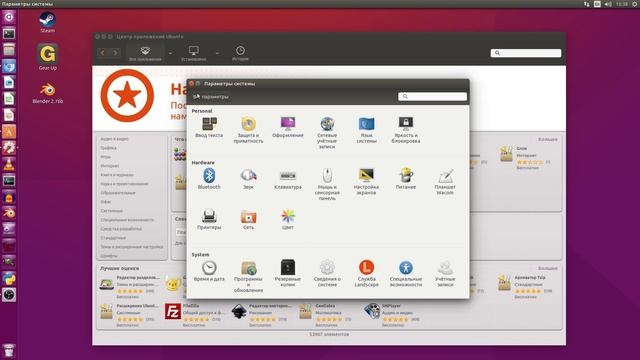Open Ввод текста (text entry) settings
The height and width of the screenshot is (360, 640).
(x=209, y=127)
